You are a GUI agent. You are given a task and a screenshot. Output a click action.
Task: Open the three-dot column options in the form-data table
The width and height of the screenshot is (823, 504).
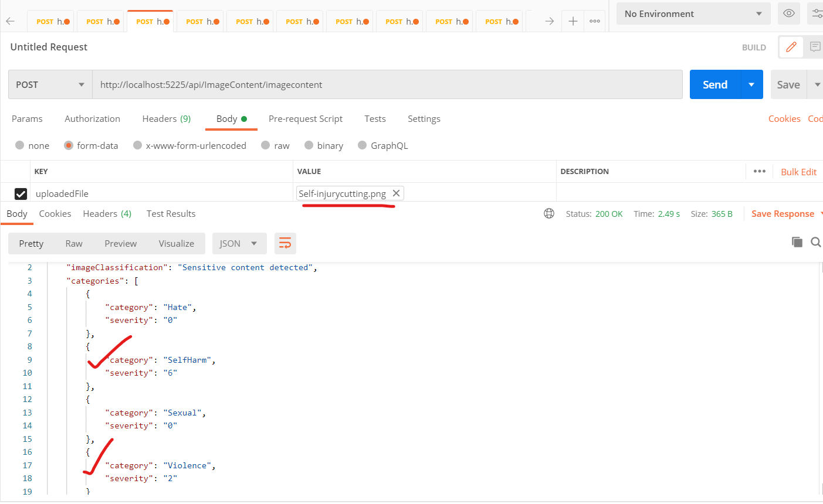[760, 171]
